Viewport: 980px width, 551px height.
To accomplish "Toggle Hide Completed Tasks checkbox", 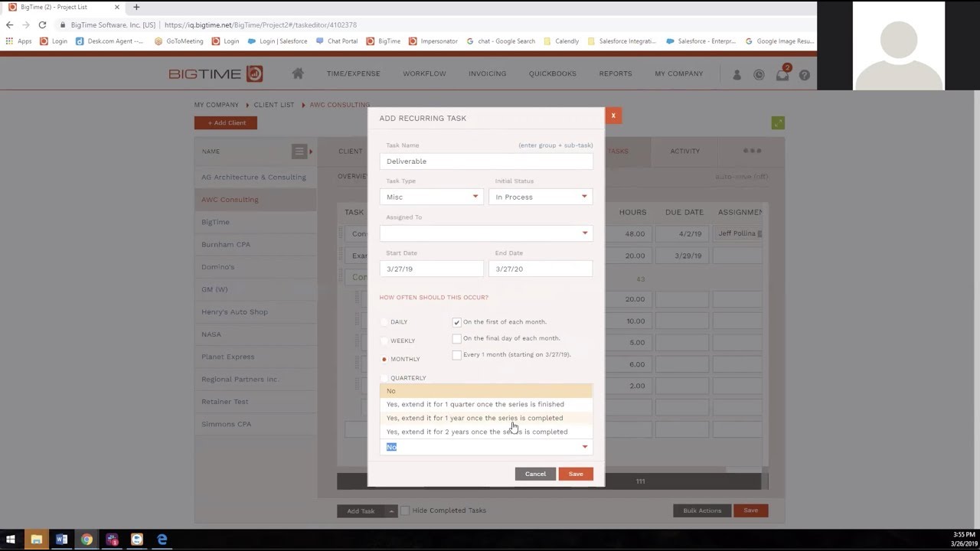I will coord(406,510).
